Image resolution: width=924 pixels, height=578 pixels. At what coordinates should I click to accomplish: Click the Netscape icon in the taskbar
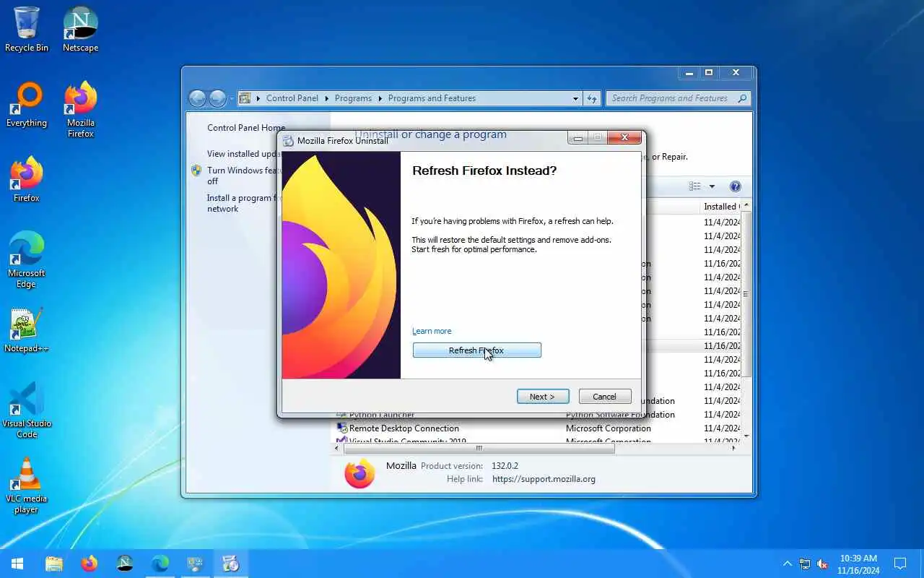coord(125,564)
